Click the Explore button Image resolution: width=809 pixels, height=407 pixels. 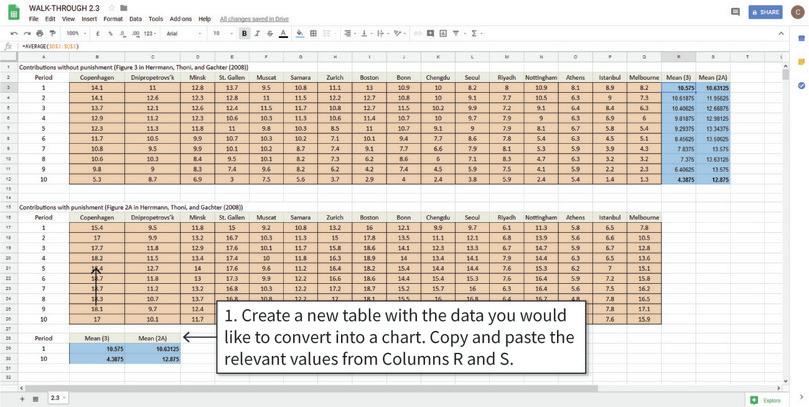tap(765, 400)
